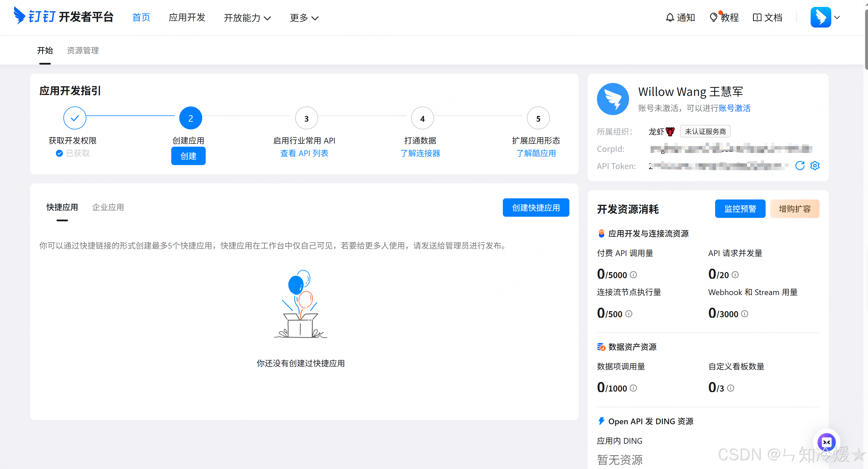The width and height of the screenshot is (868, 469).
Task: Open API Token settings gear icon
Action: [815, 166]
